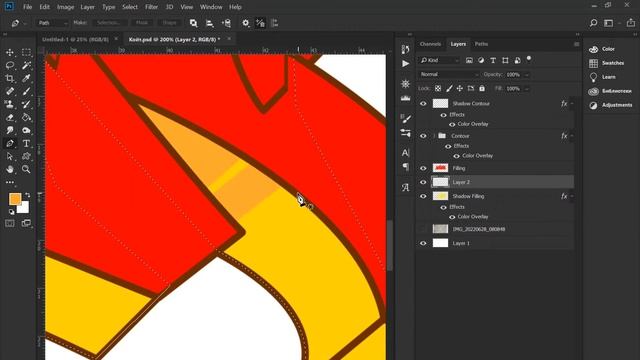
Task: Hide the Shadow Filling layer
Action: [423, 196]
